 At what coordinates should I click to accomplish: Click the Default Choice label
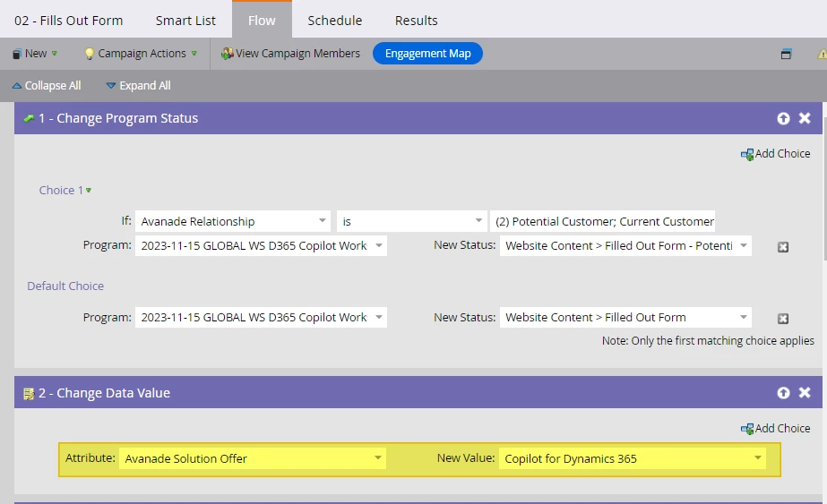point(65,286)
